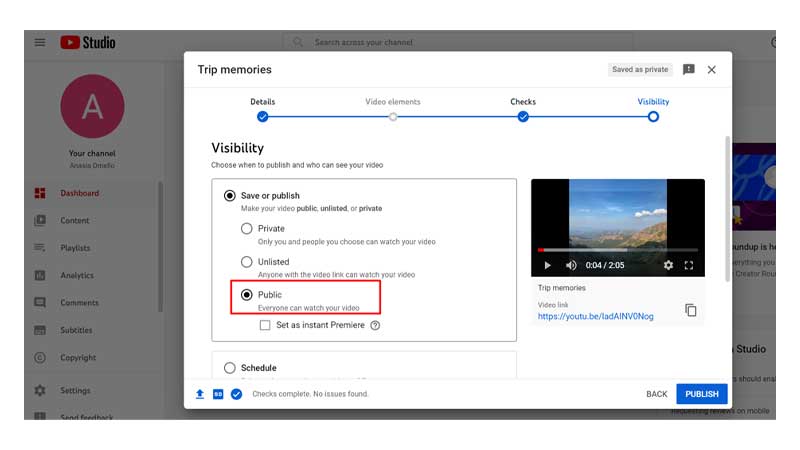Enter fullscreen in video preview

[689, 265]
